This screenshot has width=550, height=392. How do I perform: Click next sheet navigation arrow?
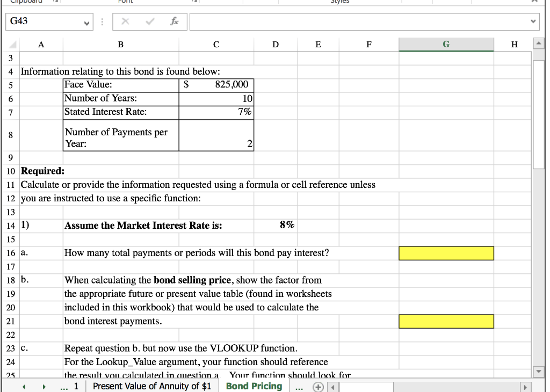[44, 387]
